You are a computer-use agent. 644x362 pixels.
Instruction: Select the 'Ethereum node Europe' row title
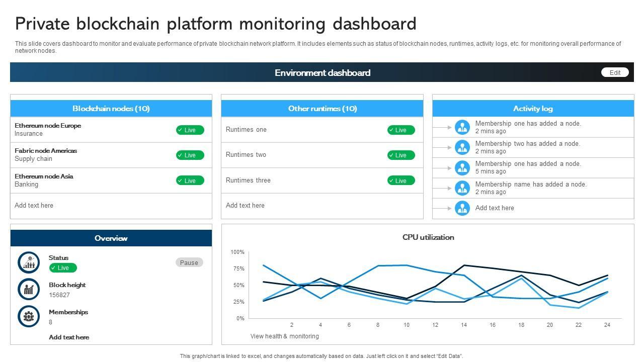[x=48, y=126]
